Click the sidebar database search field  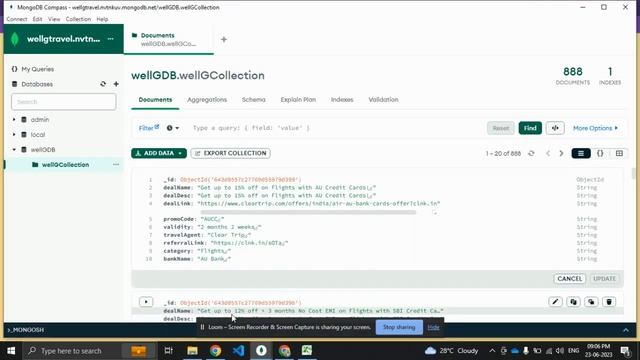[x=64, y=102]
